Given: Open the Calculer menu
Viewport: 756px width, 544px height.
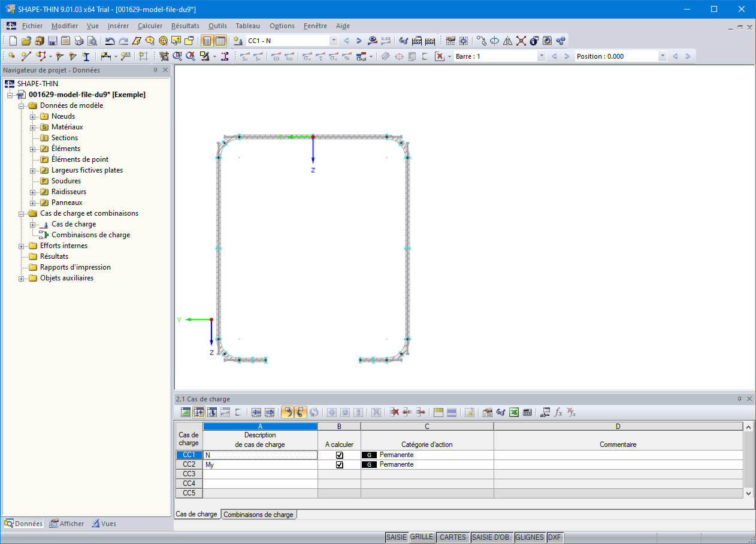Looking at the screenshot, I should (x=150, y=26).
